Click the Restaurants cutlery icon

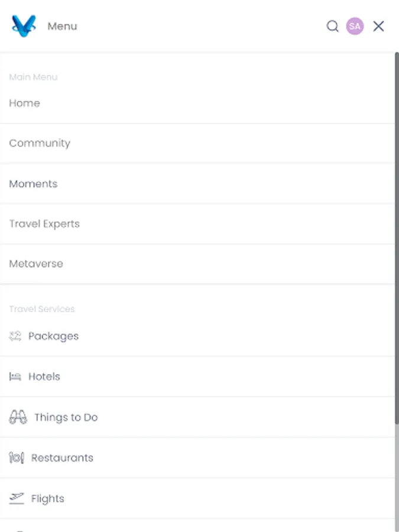pyautogui.click(x=15, y=458)
